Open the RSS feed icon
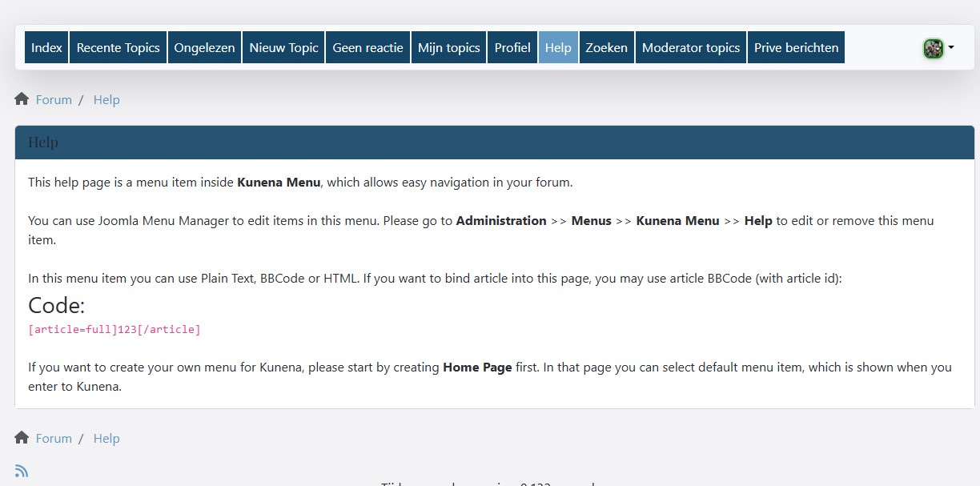 pyautogui.click(x=22, y=471)
